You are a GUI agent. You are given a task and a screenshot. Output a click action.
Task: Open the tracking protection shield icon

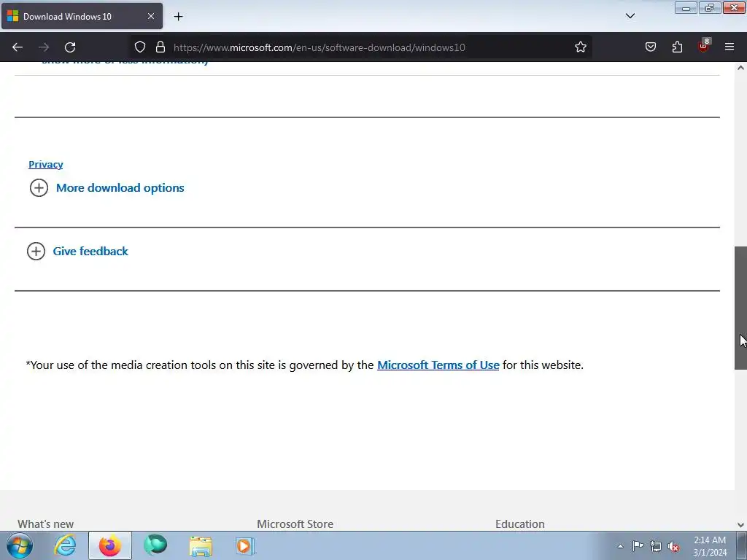(139, 47)
